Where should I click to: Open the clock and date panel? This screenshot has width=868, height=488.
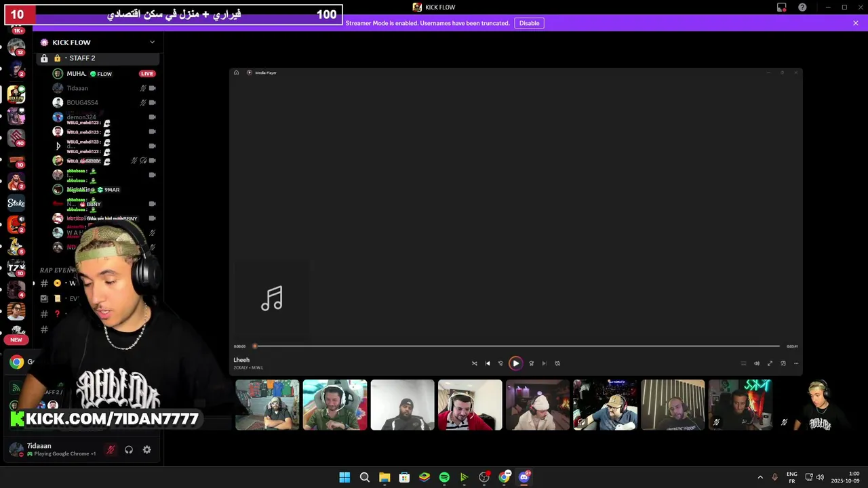[x=846, y=477]
